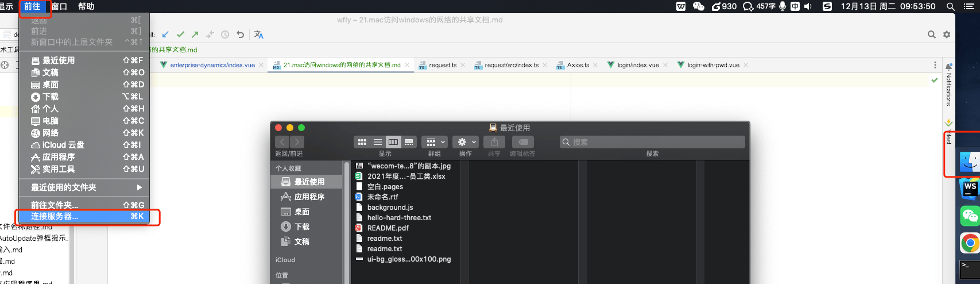Select 电脑 in the Go menu
The width and height of the screenshot is (980, 284).
(84, 121)
